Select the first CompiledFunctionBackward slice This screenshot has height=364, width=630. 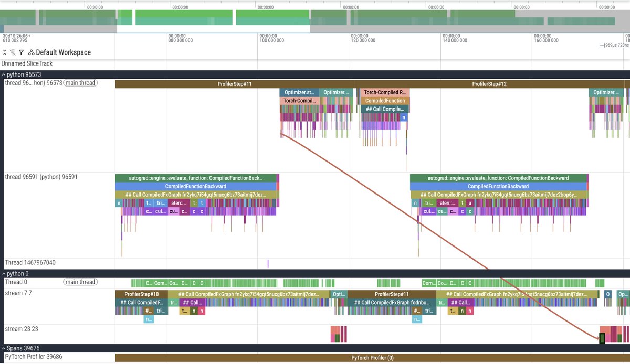pyautogui.click(x=196, y=186)
